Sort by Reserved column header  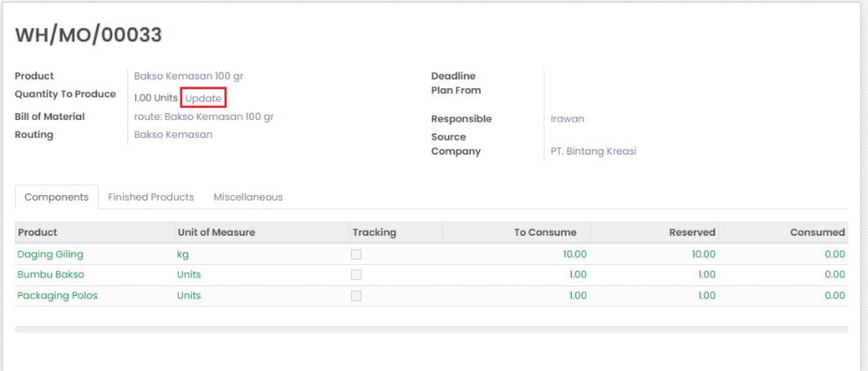[654, 232]
